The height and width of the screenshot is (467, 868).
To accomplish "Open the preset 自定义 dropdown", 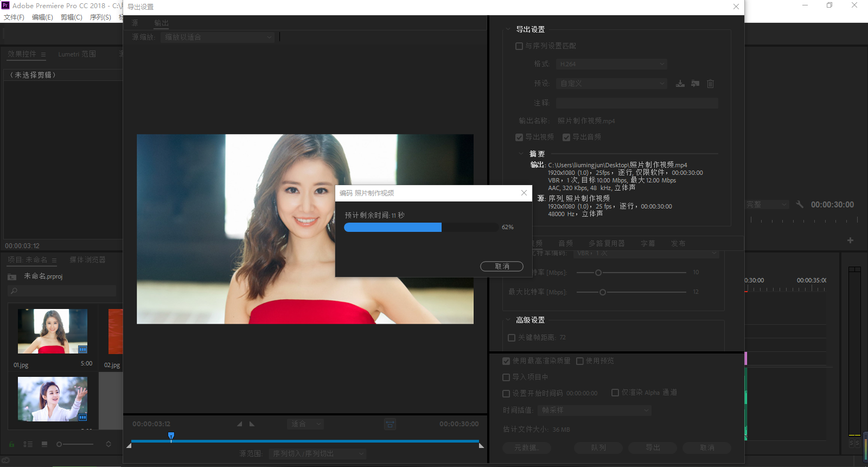I will pos(611,84).
